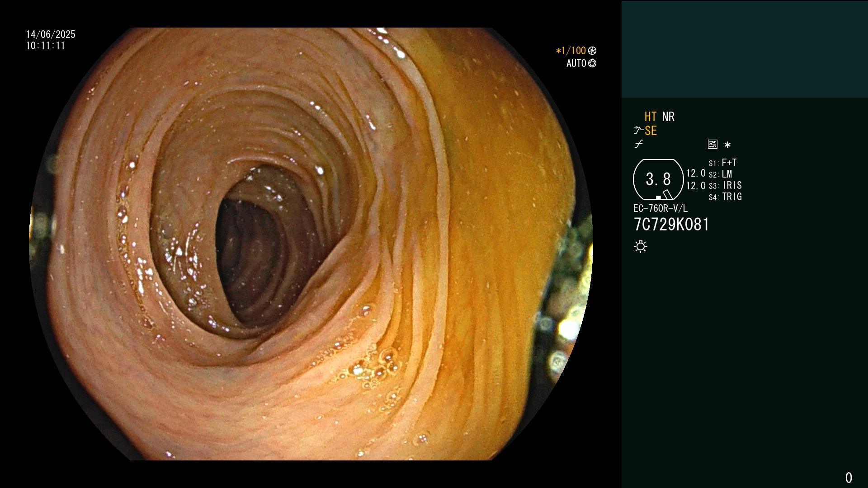
Task: Click the S2 LM switch label
Action: click(720, 174)
